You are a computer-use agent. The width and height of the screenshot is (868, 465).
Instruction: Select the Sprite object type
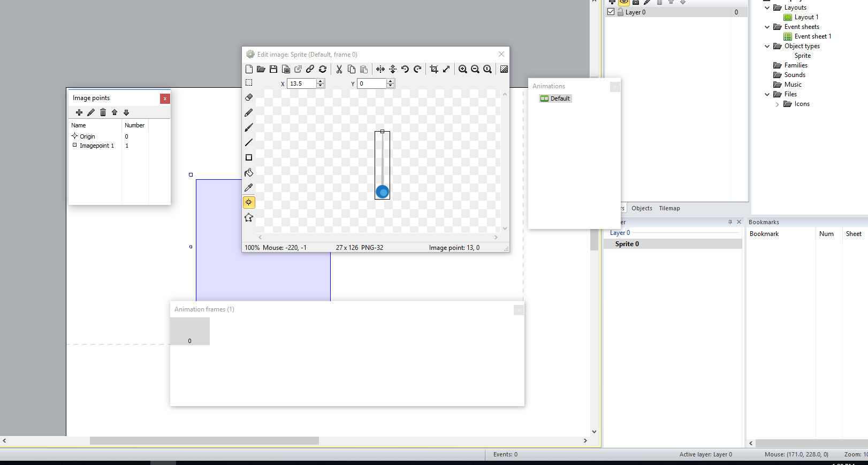pyautogui.click(x=802, y=56)
